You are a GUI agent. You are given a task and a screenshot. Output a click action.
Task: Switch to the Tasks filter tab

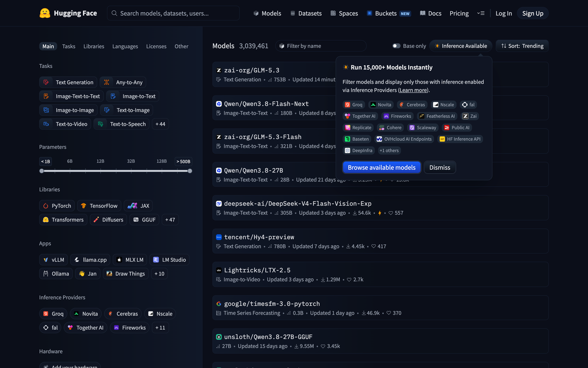(x=69, y=46)
